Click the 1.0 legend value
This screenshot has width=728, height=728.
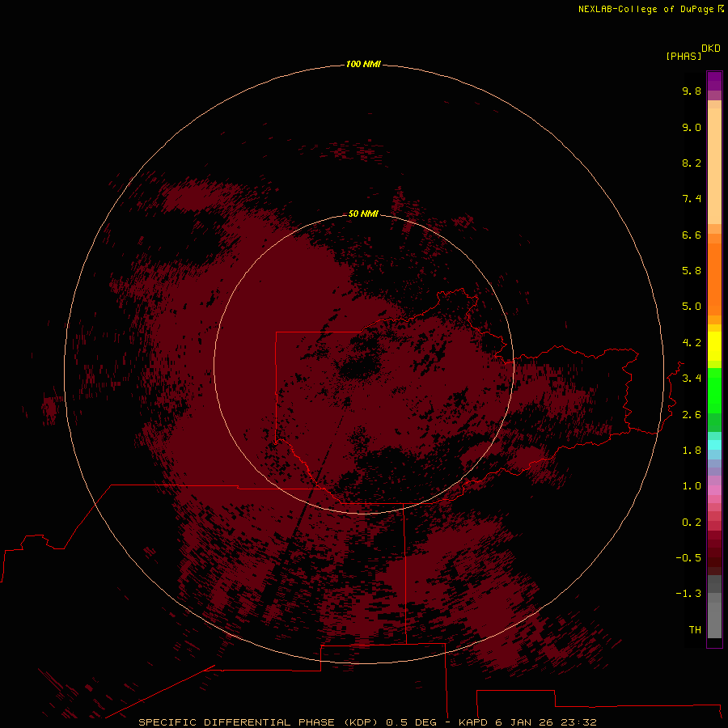coord(692,485)
